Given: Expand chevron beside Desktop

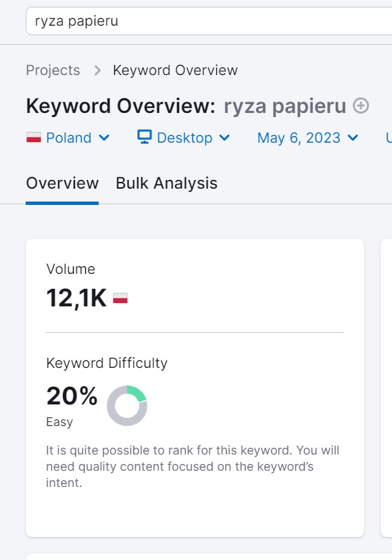Looking at the screenshot, I should coord(224,137).
